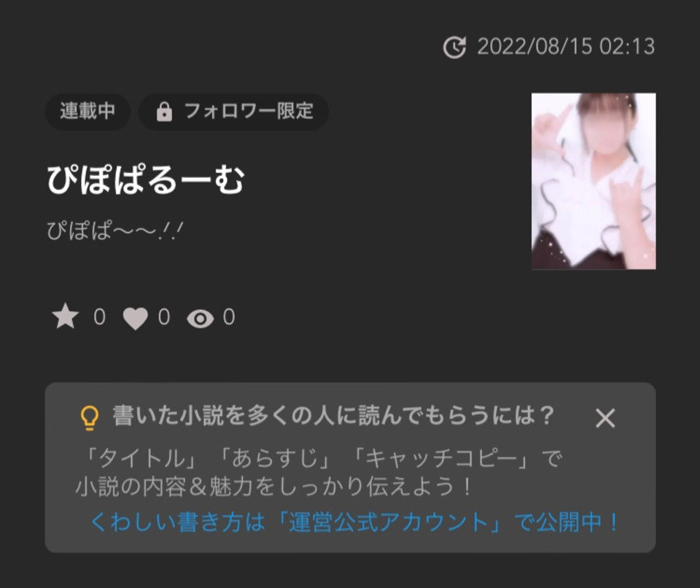
Task: Select the 連載中 status badge
Action: pyautogui.click(x=87, y=112)
